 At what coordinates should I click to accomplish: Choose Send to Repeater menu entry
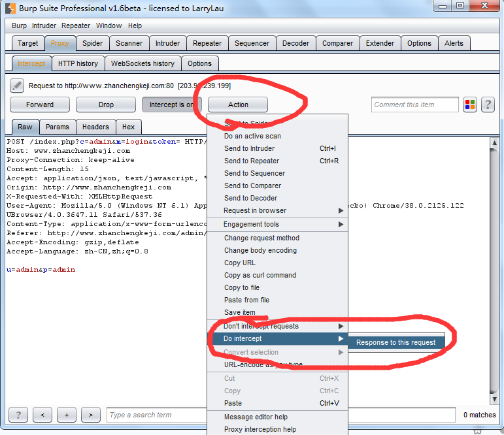278,161
